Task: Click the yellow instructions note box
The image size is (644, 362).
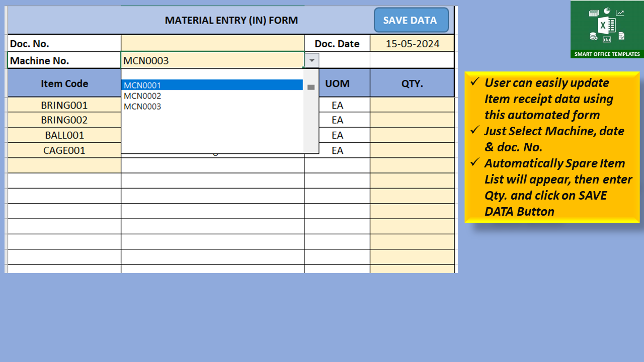Action: pos(552,147)
